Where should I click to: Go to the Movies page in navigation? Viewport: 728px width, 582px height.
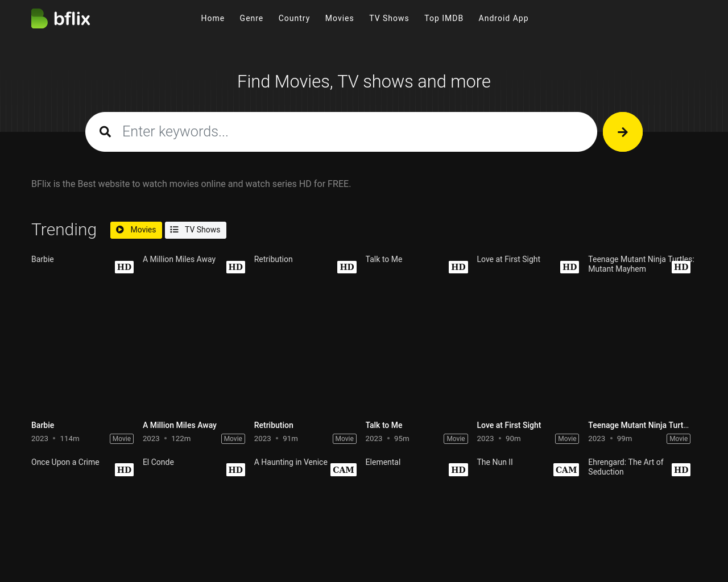point(340,18)
